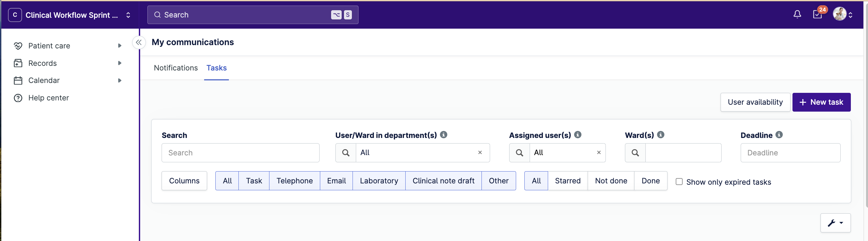Click the New task button

pyautogui.click(x=821, y=102)
